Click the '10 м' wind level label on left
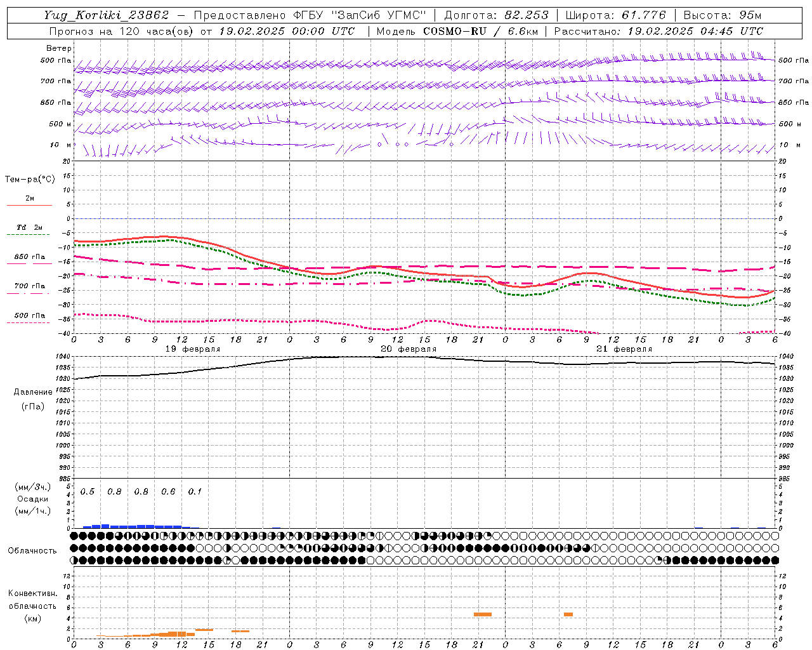The width and height of the screenshot is (812, 650). click(61, 145)
